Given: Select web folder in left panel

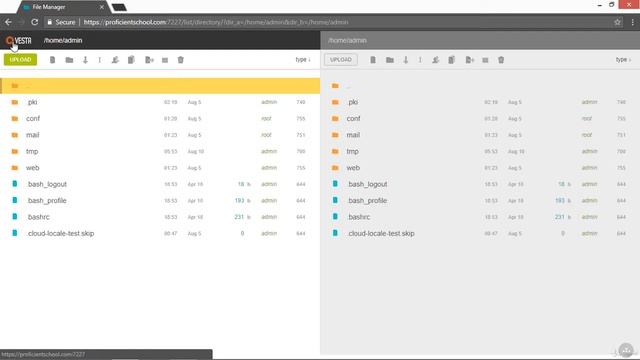Looking at the screenshot, I should pos(160,168).
